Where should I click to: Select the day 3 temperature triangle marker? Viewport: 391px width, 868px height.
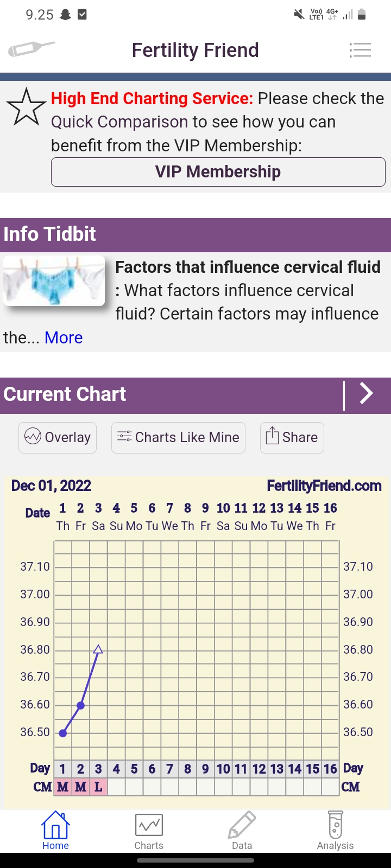click(x=98, y=649)
